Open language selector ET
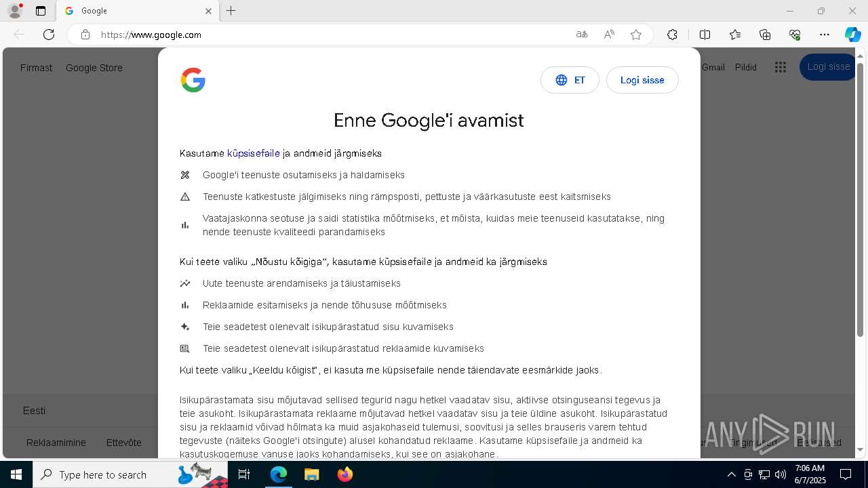Viewport: 868px width, 488px height. pyautogui.click(x=570, y=80)
